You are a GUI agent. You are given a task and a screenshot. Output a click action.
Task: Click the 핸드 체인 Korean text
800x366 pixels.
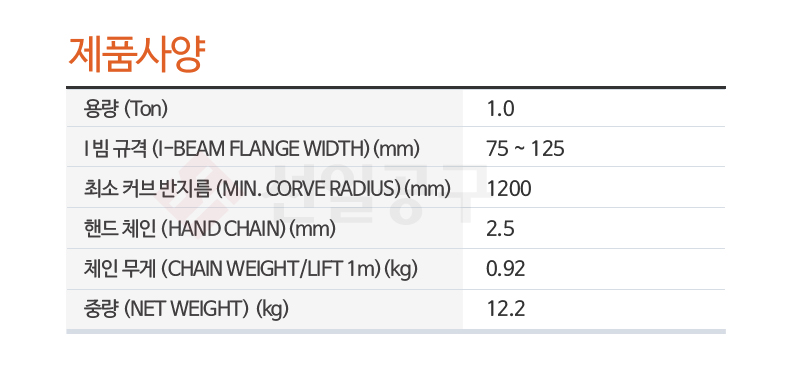[120, 230]
